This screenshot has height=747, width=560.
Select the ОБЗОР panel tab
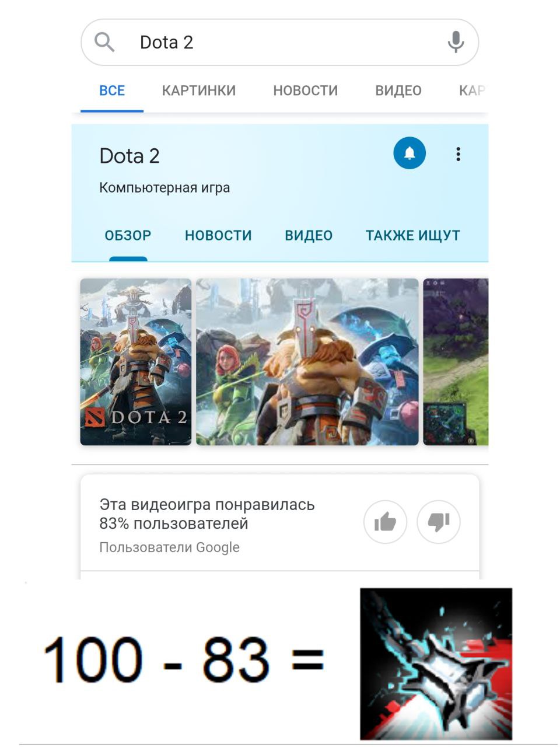coord(128,236)
